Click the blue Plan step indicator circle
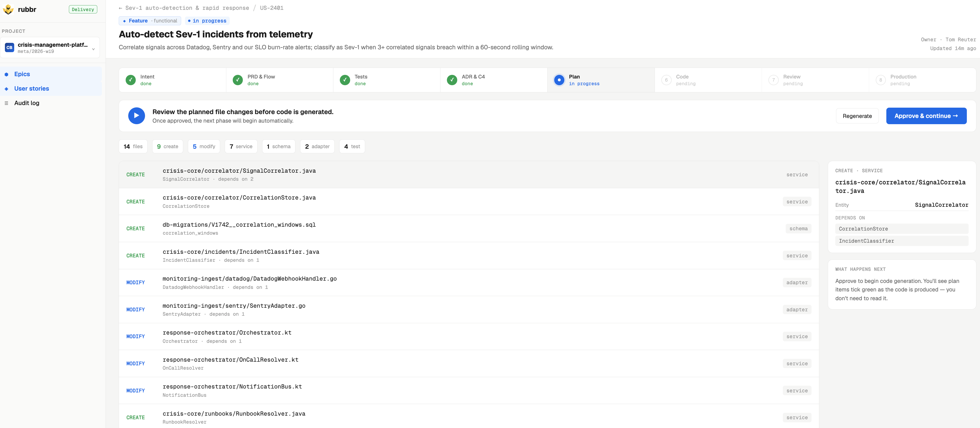 (559, 80)
